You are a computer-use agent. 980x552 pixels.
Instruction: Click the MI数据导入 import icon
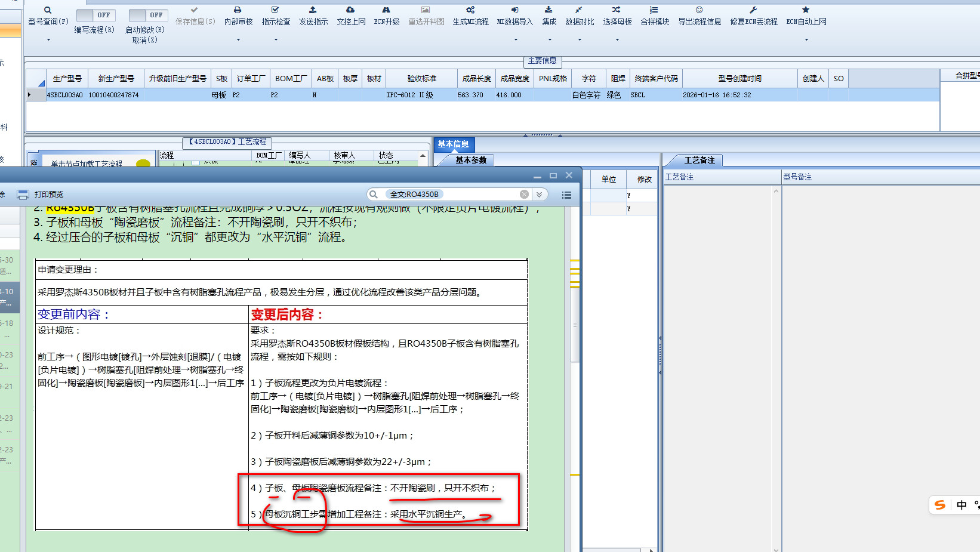(x=514, y=10)
